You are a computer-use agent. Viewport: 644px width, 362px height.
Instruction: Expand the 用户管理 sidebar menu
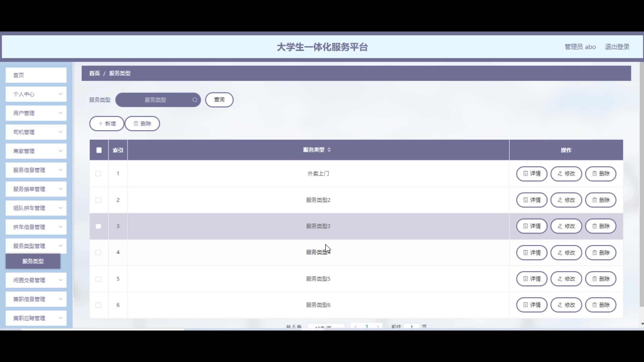click(36, 113)
